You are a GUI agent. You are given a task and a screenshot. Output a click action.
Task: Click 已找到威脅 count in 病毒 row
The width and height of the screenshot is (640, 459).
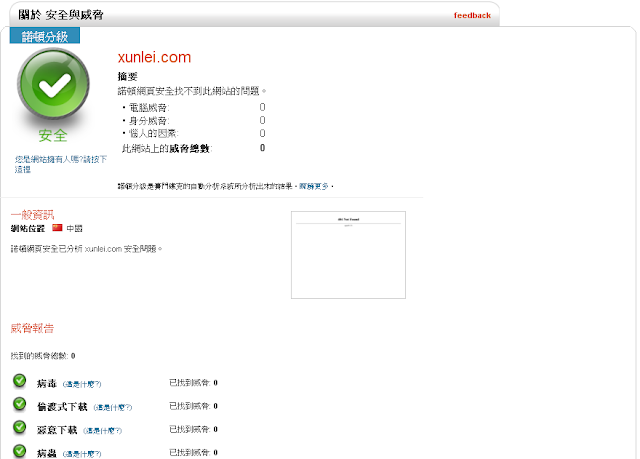(193, 383)
